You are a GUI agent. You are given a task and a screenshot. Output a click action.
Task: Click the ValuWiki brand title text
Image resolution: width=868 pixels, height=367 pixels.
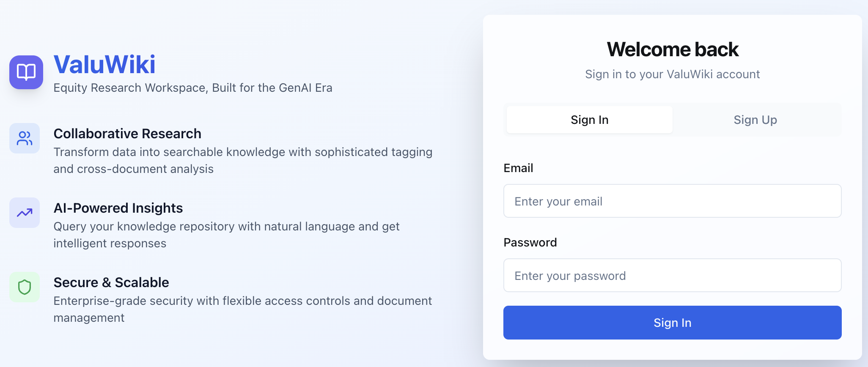pos(104,64)
